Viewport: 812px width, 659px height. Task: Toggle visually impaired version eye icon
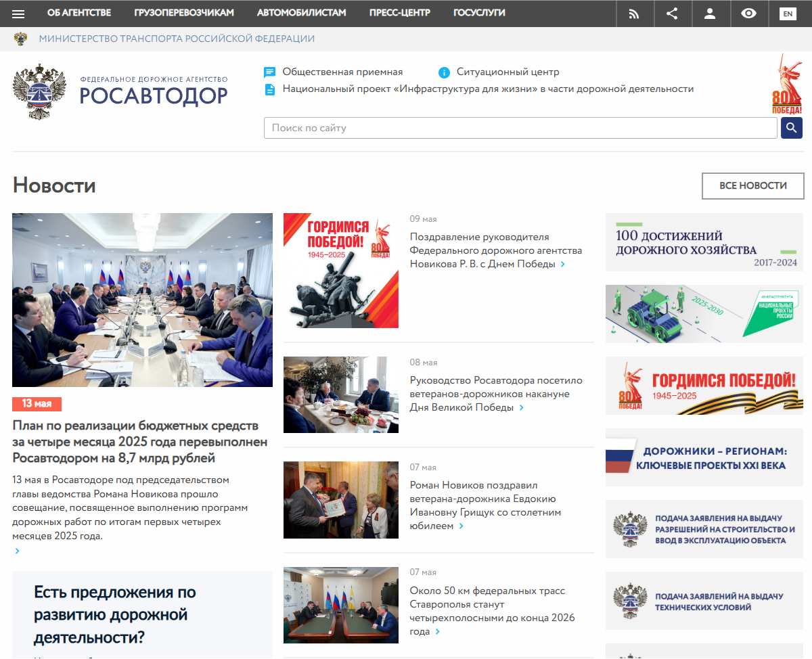[x=748, y=14]
